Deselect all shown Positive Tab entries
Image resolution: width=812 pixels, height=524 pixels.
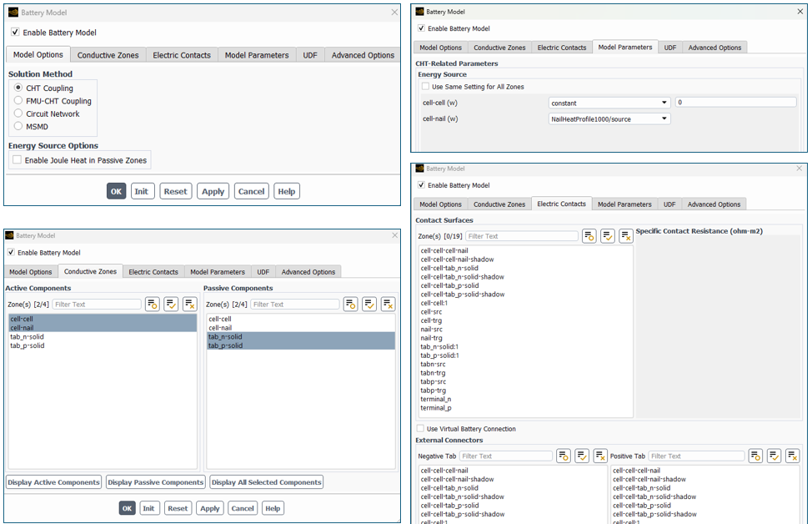793,456
